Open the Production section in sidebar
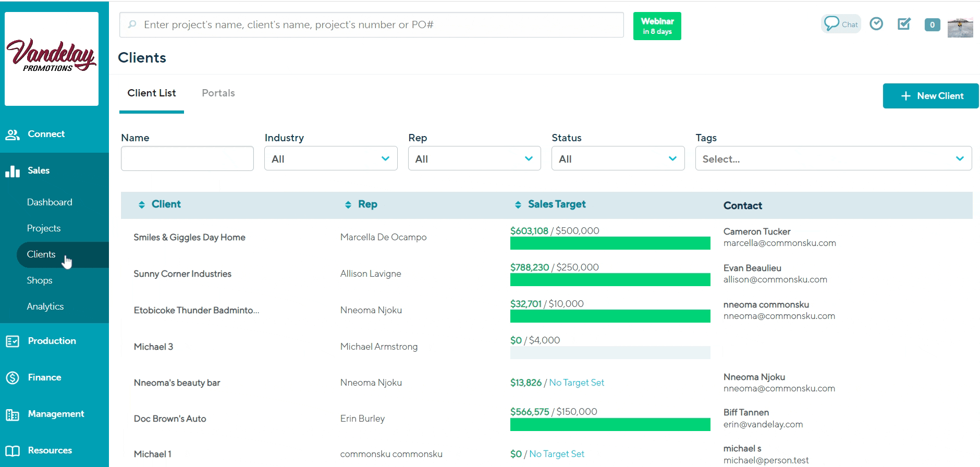The width and height of the screenshot is (980, 467). (x=52, y=341)
